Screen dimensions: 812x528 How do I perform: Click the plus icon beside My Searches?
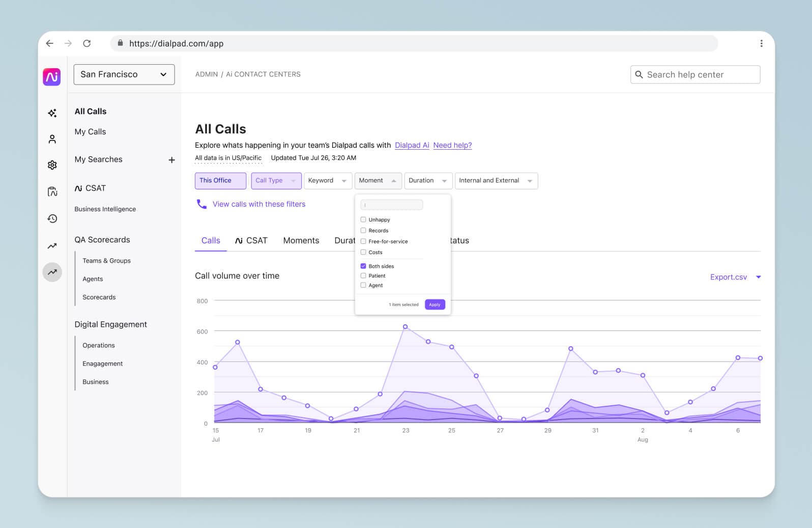[171, 160]
